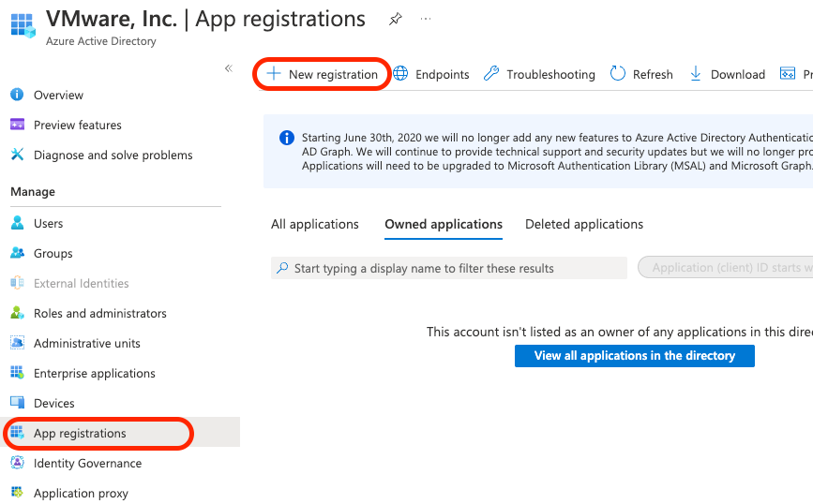Image resolution: width=813 pixels, height=504 pixels.
Task: Click the Manage section heading
Action: tap(33, 192)
